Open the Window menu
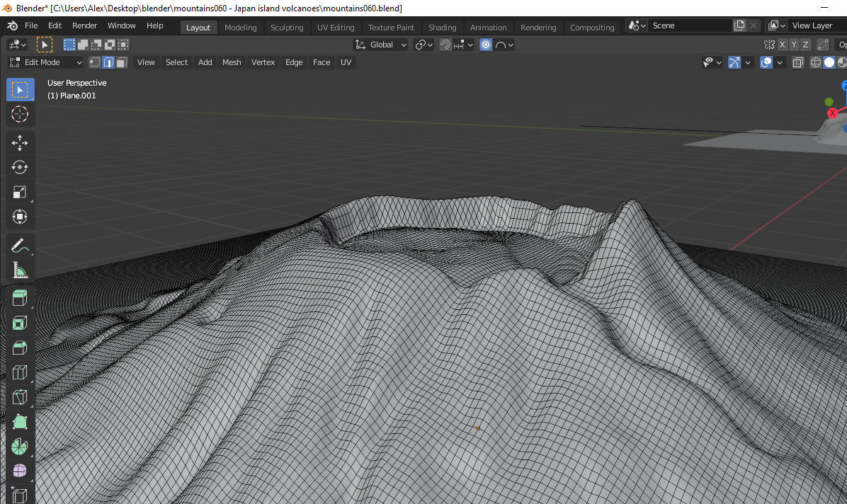 coord(122,25)
